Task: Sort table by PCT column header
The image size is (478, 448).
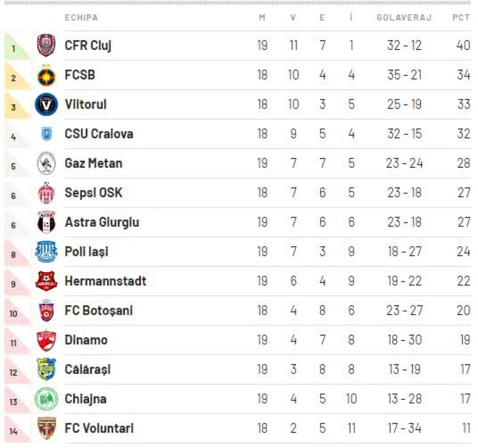Action: click(x=461, y=18)
